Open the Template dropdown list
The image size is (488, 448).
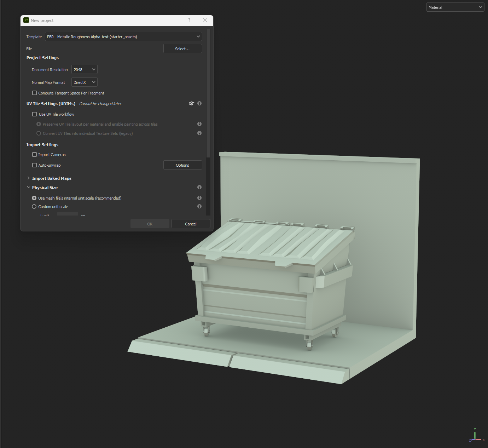click(x=123, y=37)
